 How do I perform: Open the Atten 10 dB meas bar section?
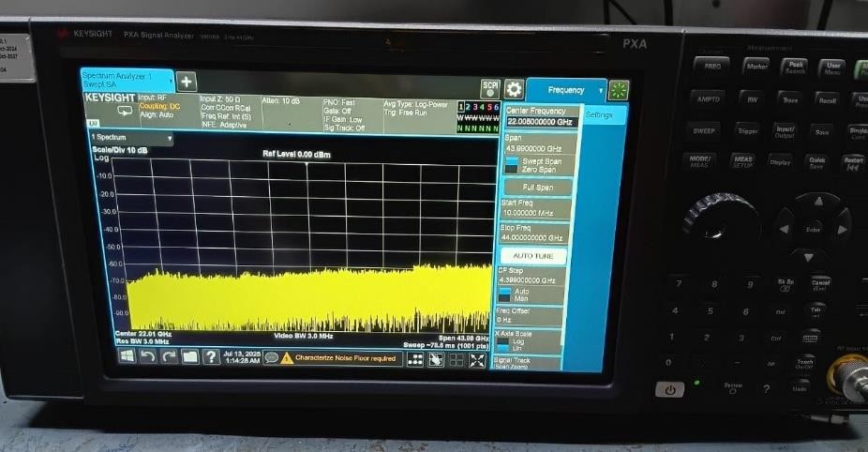[x=292, y=113]
